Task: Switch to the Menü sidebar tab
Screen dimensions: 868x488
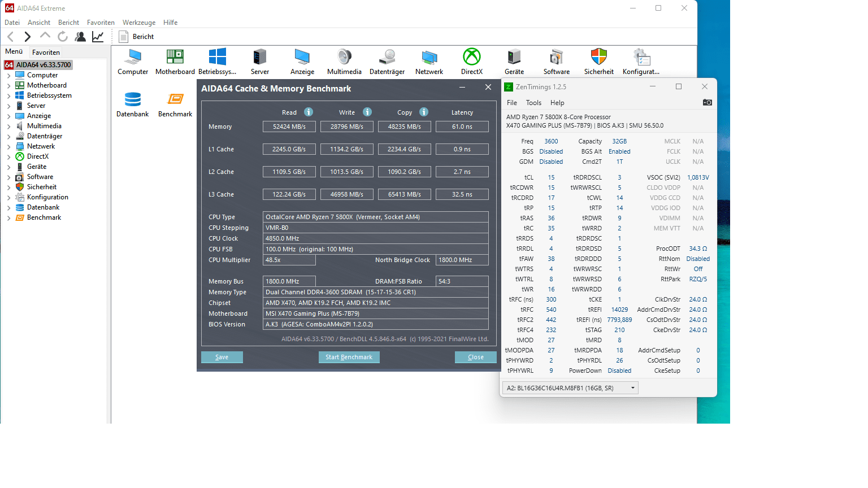Action: click(x=14, y=51)
